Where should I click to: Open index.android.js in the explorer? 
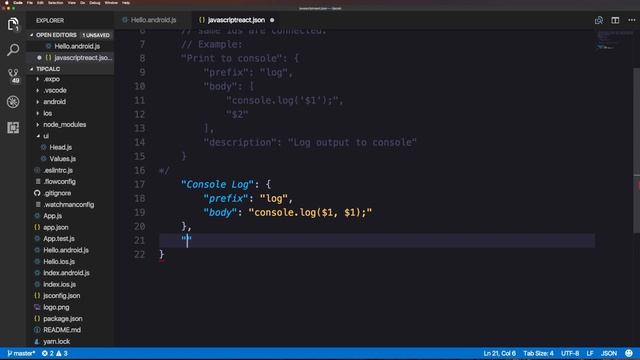[66, 273]
